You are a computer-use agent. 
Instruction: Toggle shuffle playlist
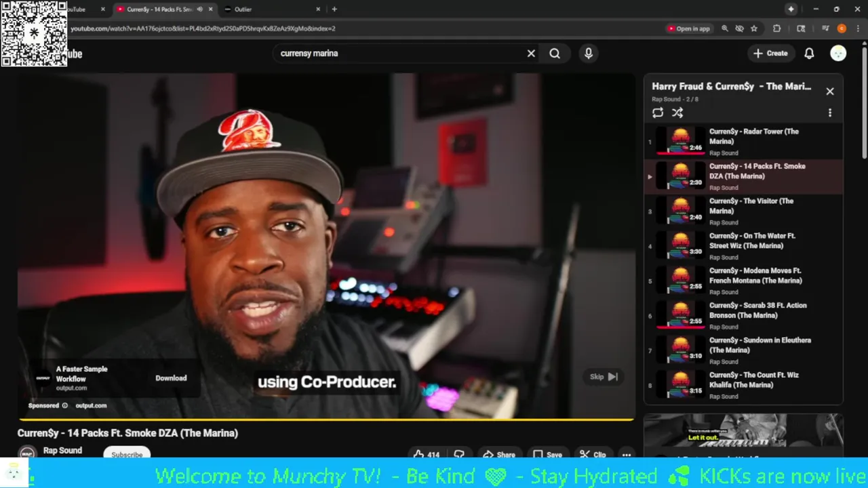tap(677, 113)
